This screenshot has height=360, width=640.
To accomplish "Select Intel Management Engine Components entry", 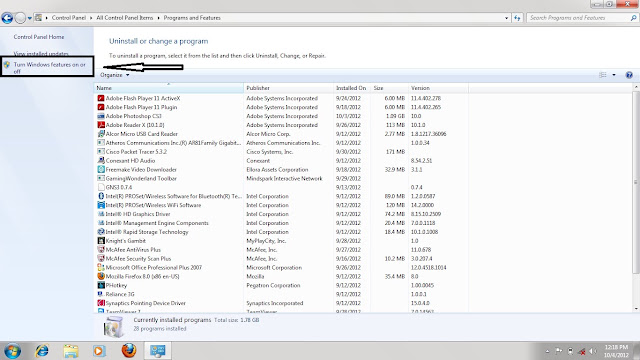I will (157, 223).
